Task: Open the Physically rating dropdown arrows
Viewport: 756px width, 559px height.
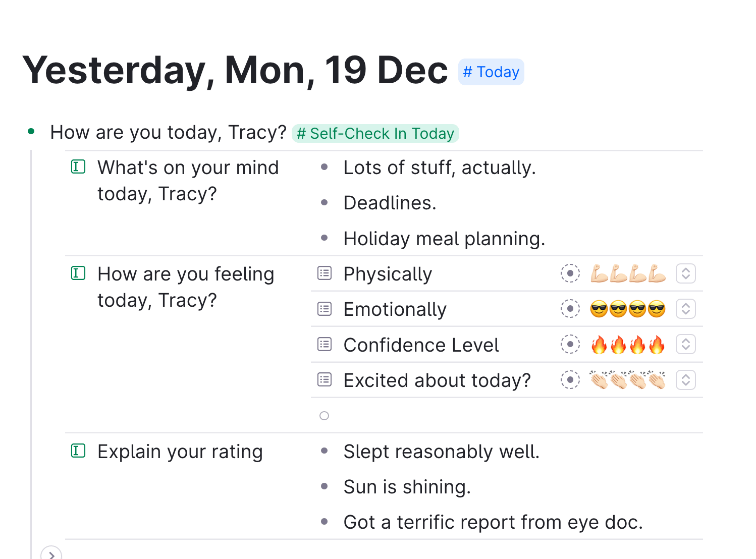Action: pyautogui.click(x=686, y=273)
